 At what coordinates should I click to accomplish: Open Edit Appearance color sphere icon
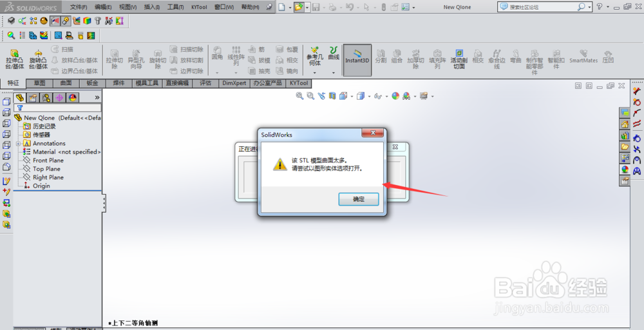pos(395,96)
